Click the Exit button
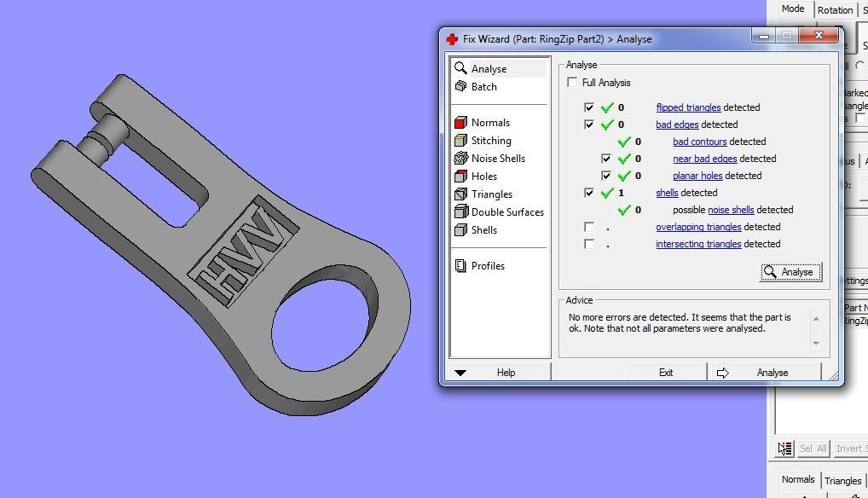 pyautogui.click(x=666, y=373)
